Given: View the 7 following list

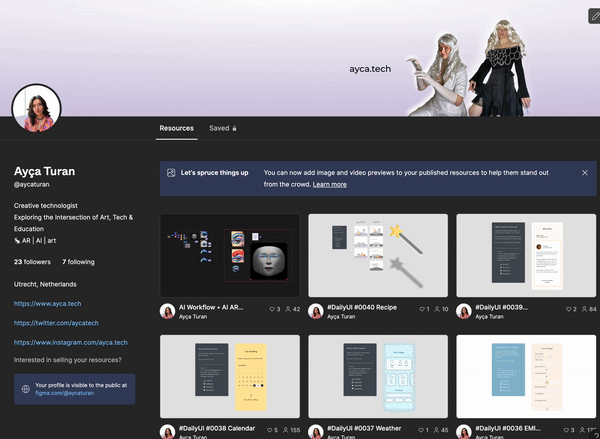Looking at the screenshot, I should click(78, 262).
